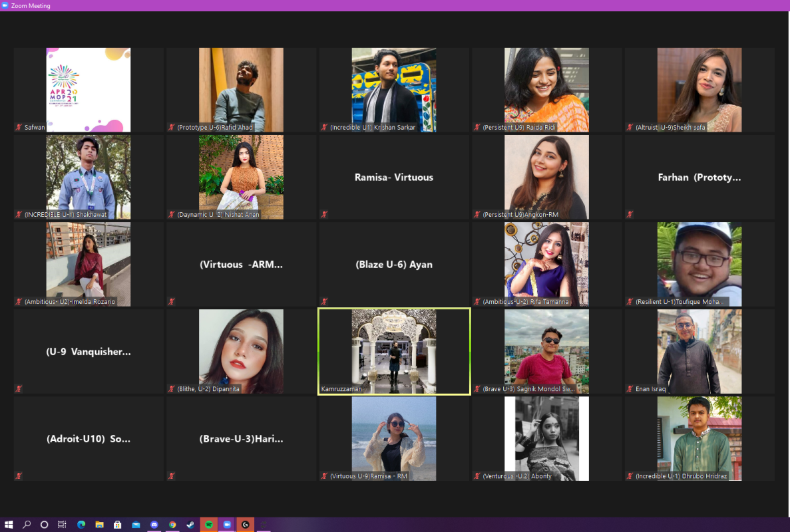Image resolution: width=790 pixels, height=532 pixels.
Task: Click the muted microphone icon on Safwan's tile
Action: coord(19,128)
